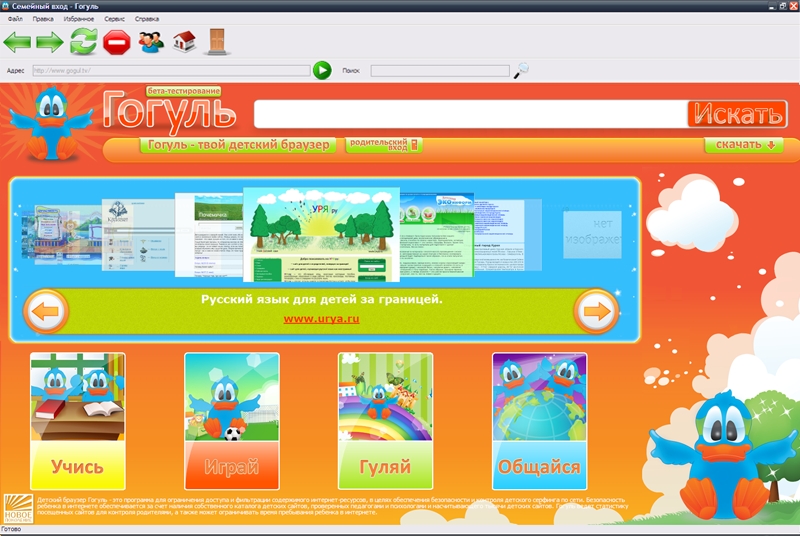Select the center УРЯ.ру site thumbnail
Viewport: 800px width, 536px height.
(x=321, y=235)
